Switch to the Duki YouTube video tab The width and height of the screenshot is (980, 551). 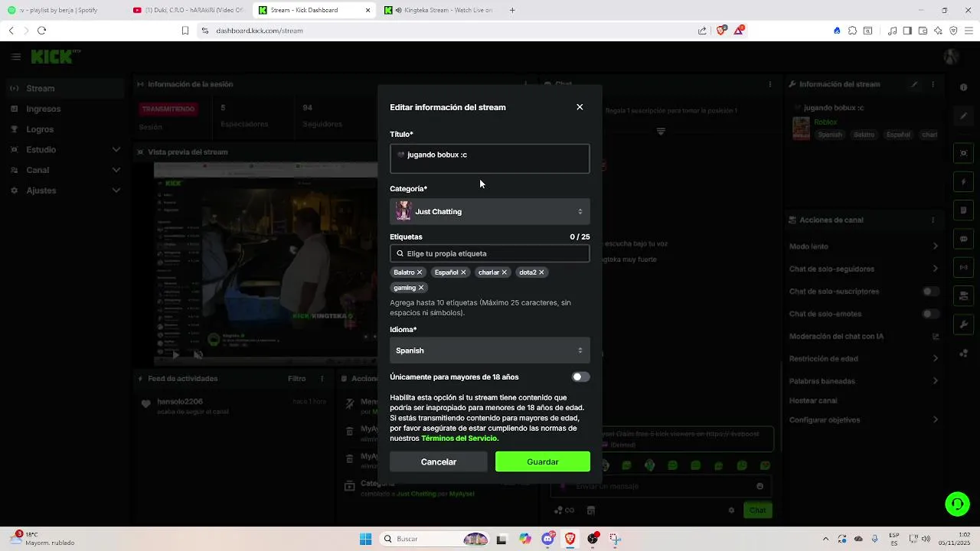(188, 10)
